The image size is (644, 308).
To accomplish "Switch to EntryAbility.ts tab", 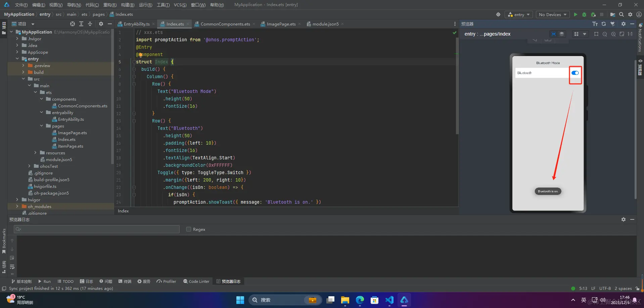I will [x=137, y=24].
